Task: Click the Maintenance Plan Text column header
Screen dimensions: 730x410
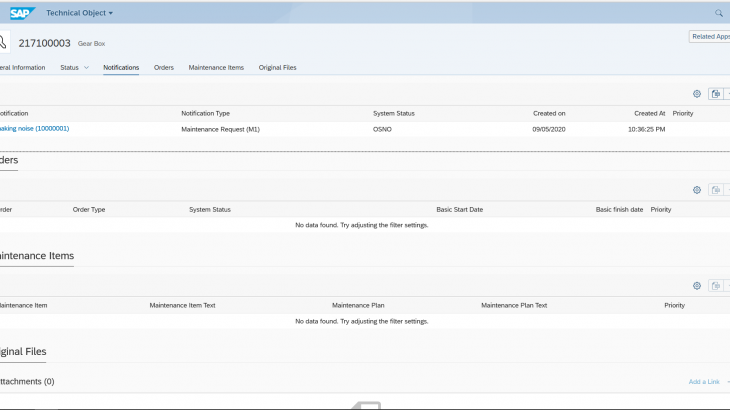Action: click(x=514, y=305)
